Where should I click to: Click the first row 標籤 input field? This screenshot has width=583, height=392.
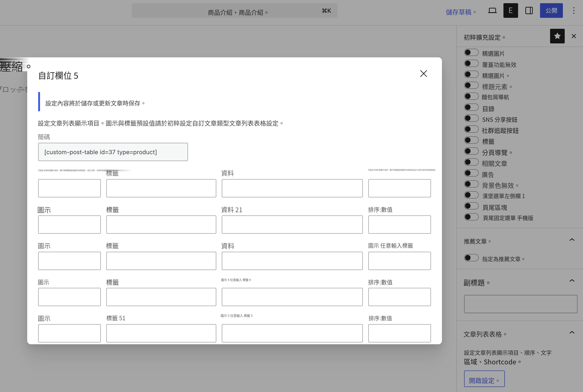click(x=161, y=188)
